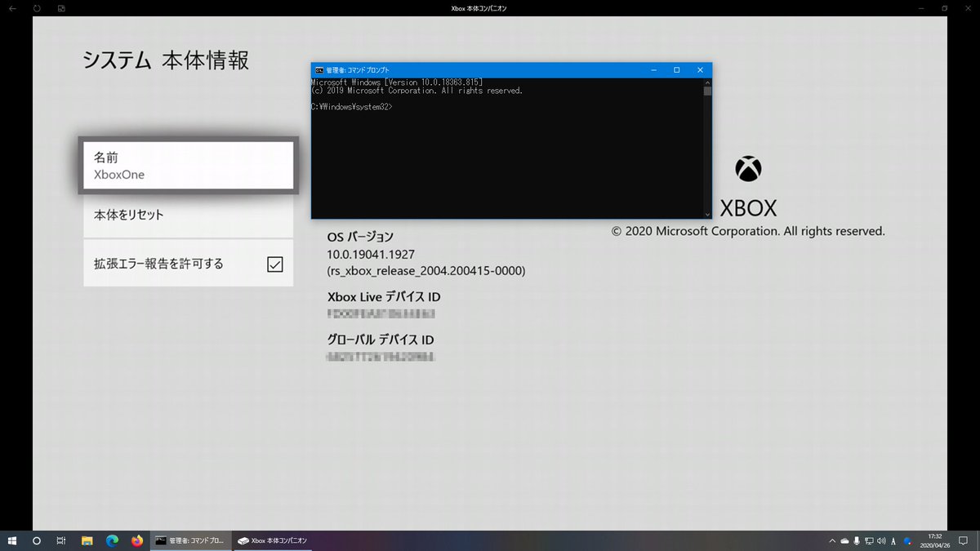Image resolution: width=980 pixels, height=551 pixels.
Task: Open network status tray icon
Action: click(x=869, y=540)
